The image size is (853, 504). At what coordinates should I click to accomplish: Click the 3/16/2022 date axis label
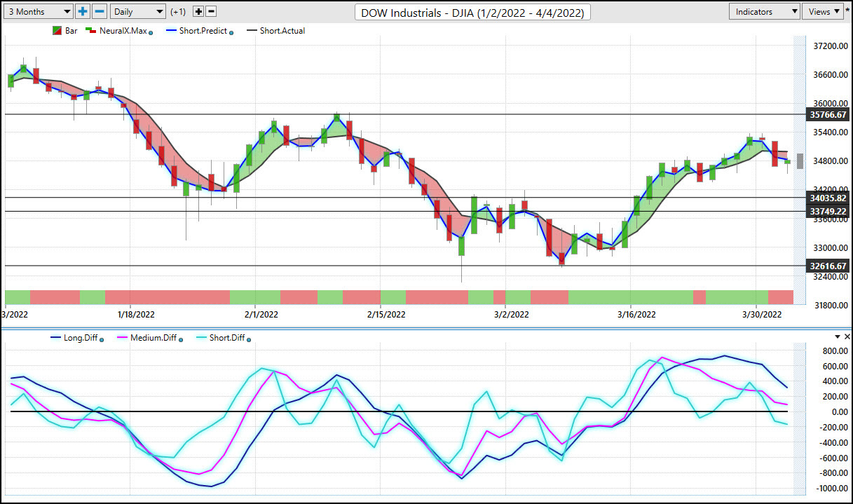637,314
